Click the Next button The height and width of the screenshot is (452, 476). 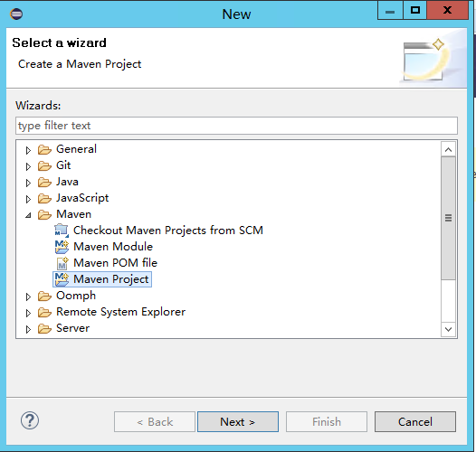(x=238, y=421)
